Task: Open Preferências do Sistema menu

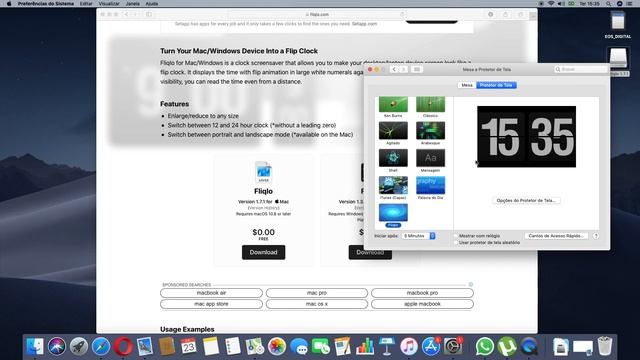Action: coord(46,3)
